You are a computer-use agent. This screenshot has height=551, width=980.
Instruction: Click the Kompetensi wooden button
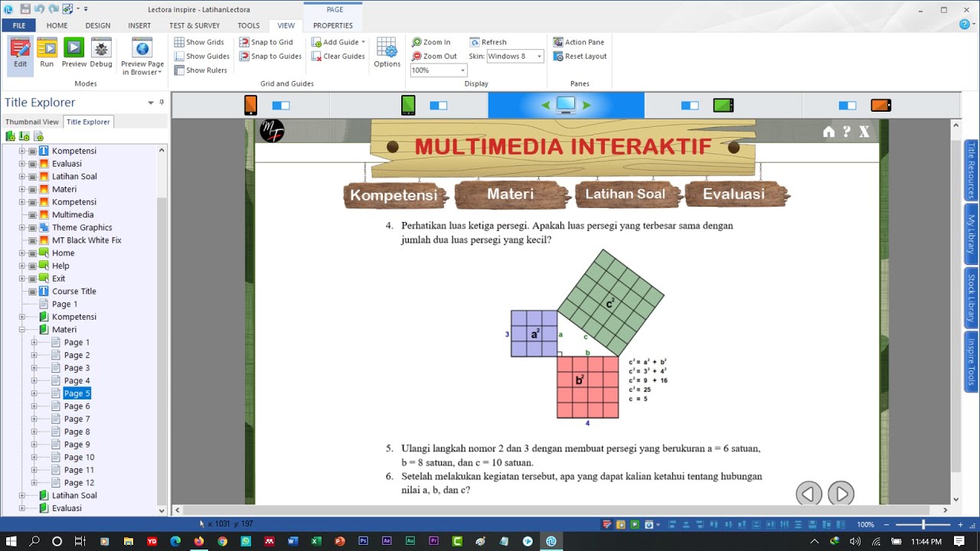coord(394,195)
